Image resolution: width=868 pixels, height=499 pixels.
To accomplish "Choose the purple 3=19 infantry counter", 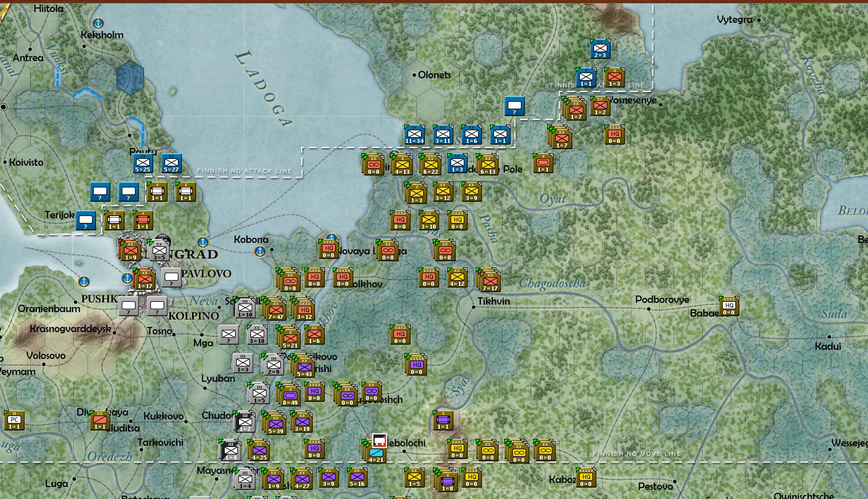I will 302,422.
